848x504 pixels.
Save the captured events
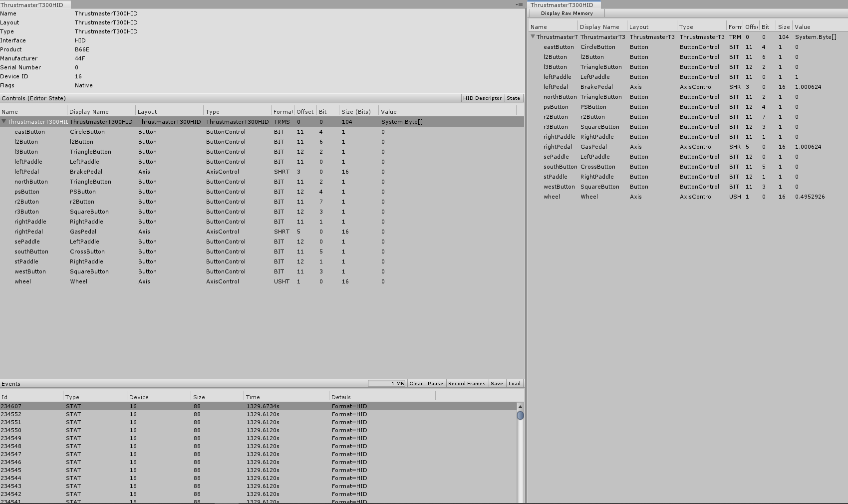click(x=497, y=383)
